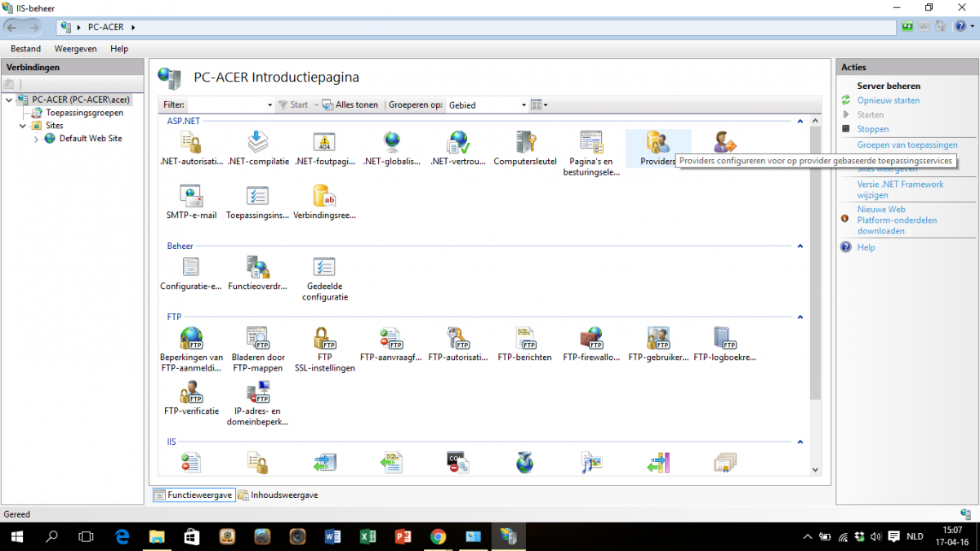Click the help icon in top toolbar
The width and height of the screenshot is (980, 551).
(960, 27)
